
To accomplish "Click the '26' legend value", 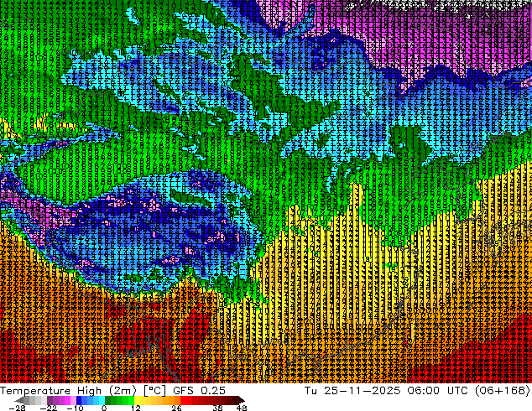I will [176, 408].
